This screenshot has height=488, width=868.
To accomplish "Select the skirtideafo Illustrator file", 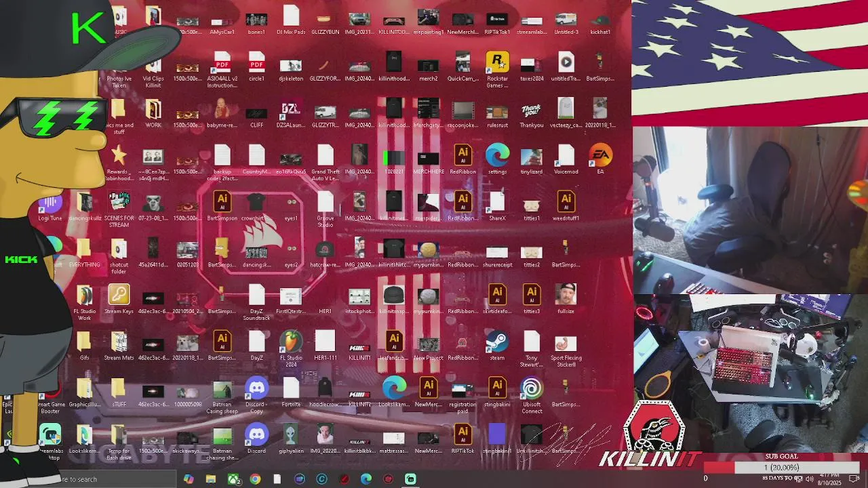I will (x=497, y=296).
